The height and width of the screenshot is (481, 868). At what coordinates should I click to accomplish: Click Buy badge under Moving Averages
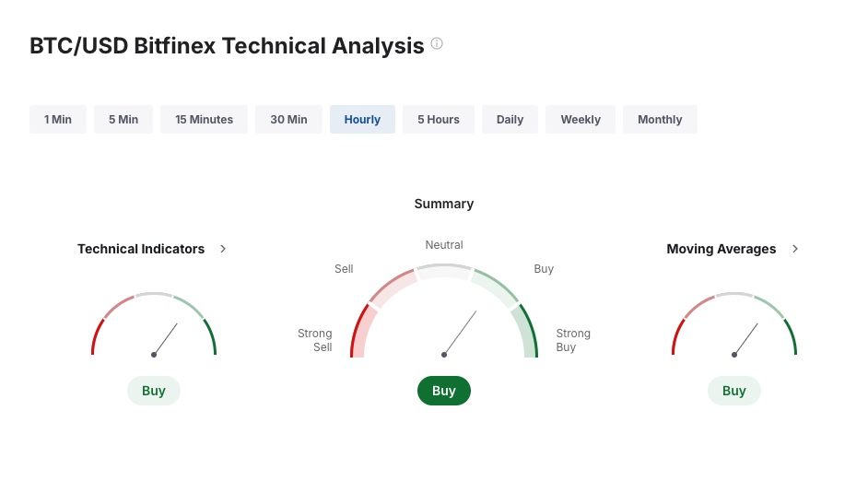[x=734, y=391]
